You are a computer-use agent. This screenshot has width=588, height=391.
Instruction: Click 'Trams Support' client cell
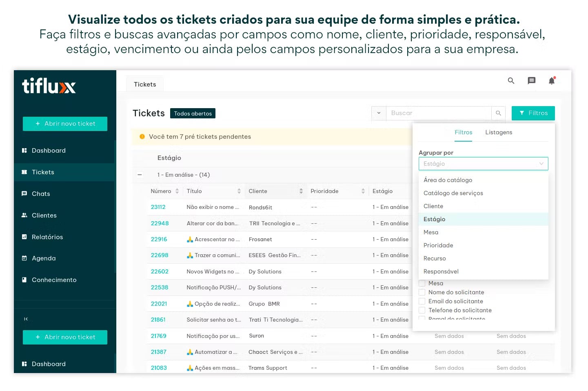[268, 368]
